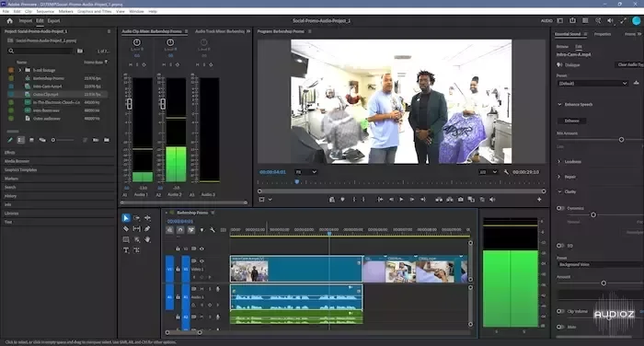The image size is (644, 346).
Task: Switch to the Import workspace tab
Action: 26,20
